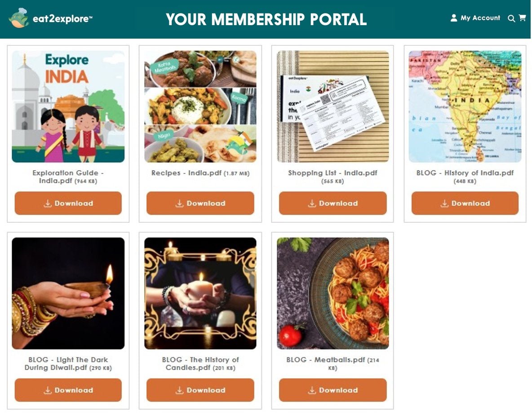Screen dimensions: 532x415
Task: Open the Explore India thumbnail
Action: [x=68, y=106]
